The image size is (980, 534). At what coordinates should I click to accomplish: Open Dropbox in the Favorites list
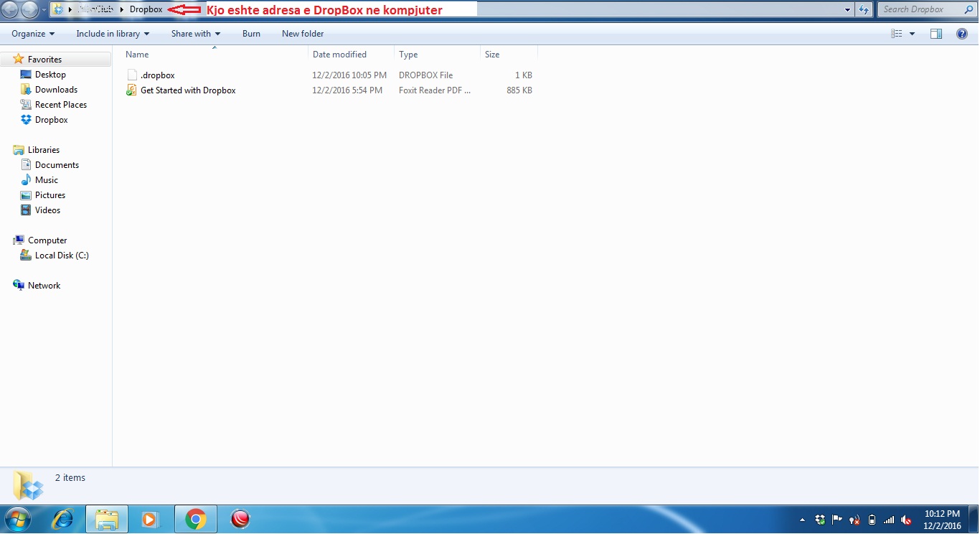(x=51, y=120)
